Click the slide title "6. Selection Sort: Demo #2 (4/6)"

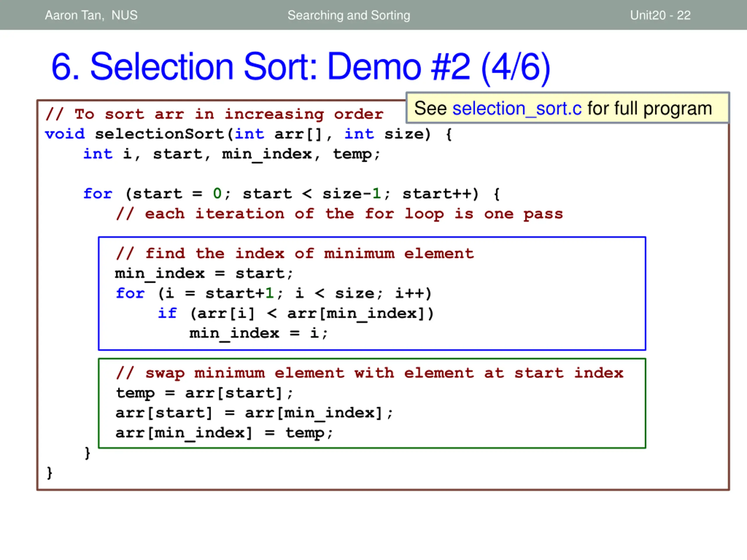[301, 67]
